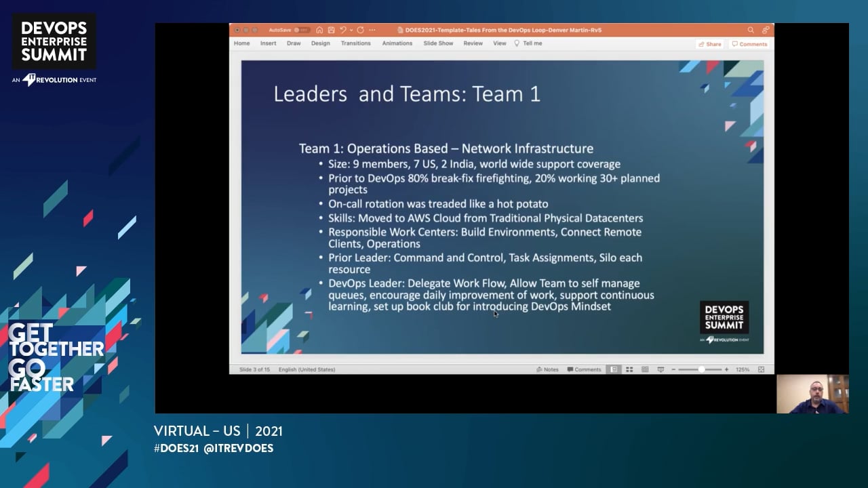Image resolution: width=868 pixels, height=488 pixels.
Task: Click the share people icon in title bar
Action: pos(766,30)
